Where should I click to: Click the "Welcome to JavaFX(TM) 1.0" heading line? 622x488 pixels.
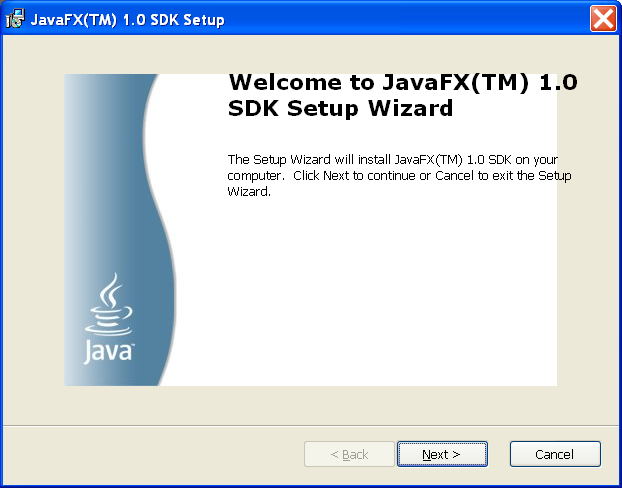click(403, 83)
